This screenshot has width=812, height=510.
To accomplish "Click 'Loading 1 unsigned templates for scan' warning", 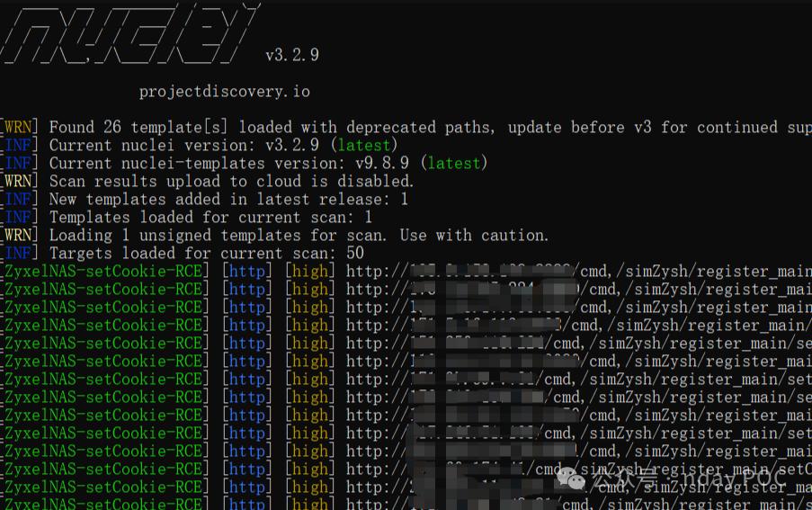I will pos(218,236).
